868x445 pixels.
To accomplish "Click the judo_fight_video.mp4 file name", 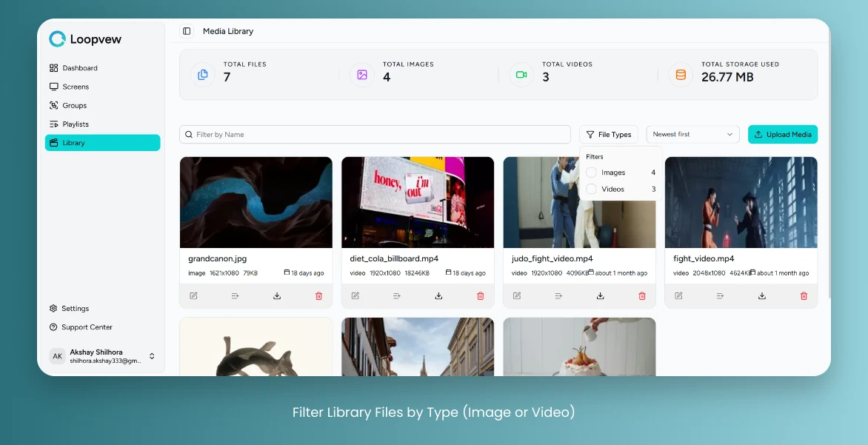I will 552,258.
